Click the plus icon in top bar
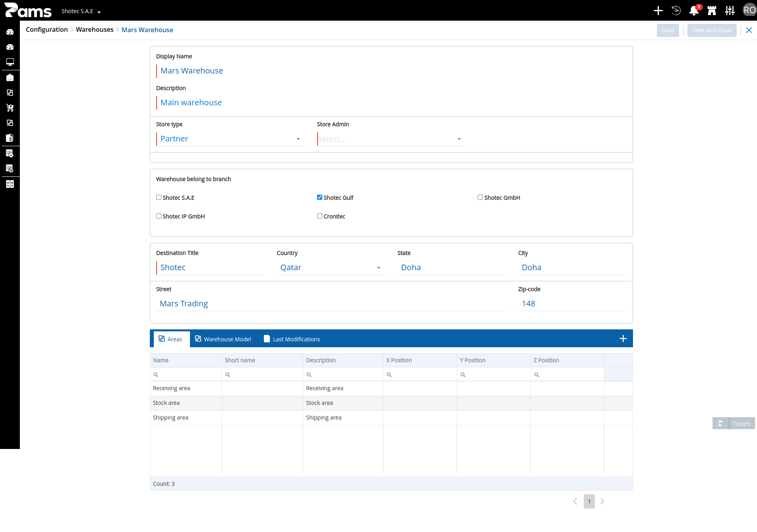The image size is (757, 532). pyautogui.click(x=658, y=10)
